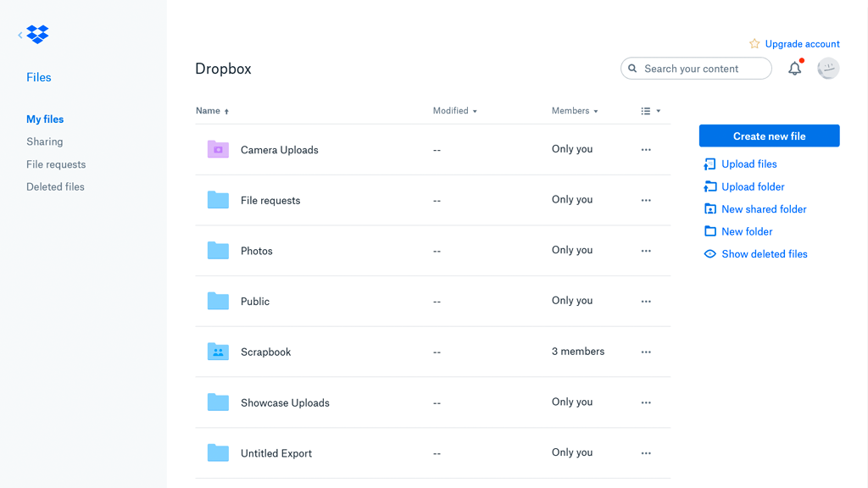Open the notifications bell
The image size is (868, 488).
click(x=794, y=69)
